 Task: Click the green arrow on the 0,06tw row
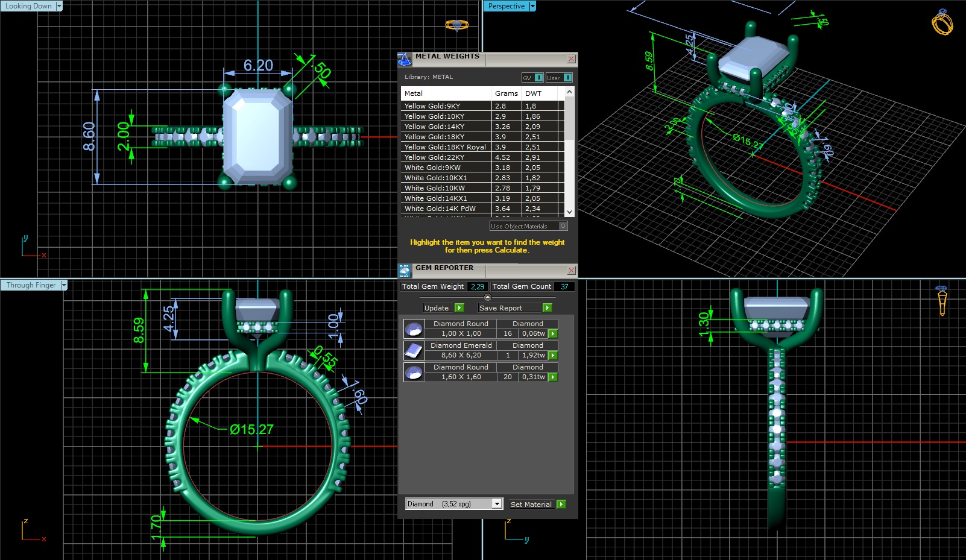(553, 333)
